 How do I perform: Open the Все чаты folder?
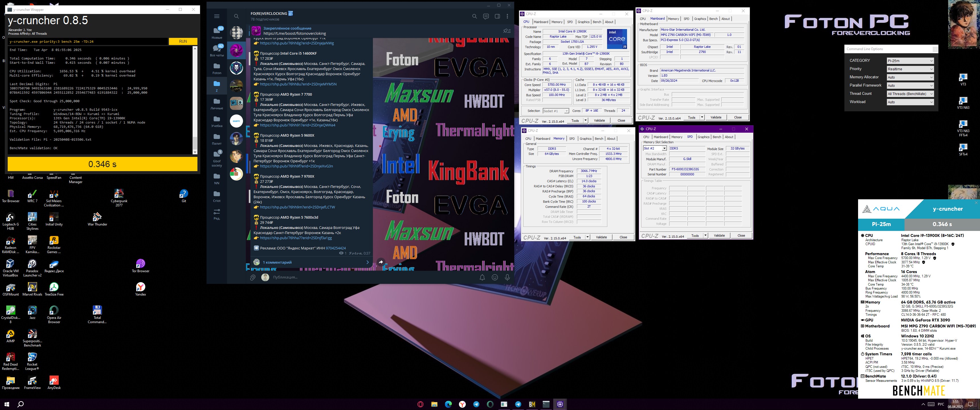point(217,50)
